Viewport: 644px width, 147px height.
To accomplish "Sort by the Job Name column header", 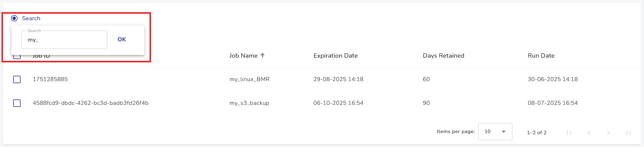I will click(x=243, y=56).
